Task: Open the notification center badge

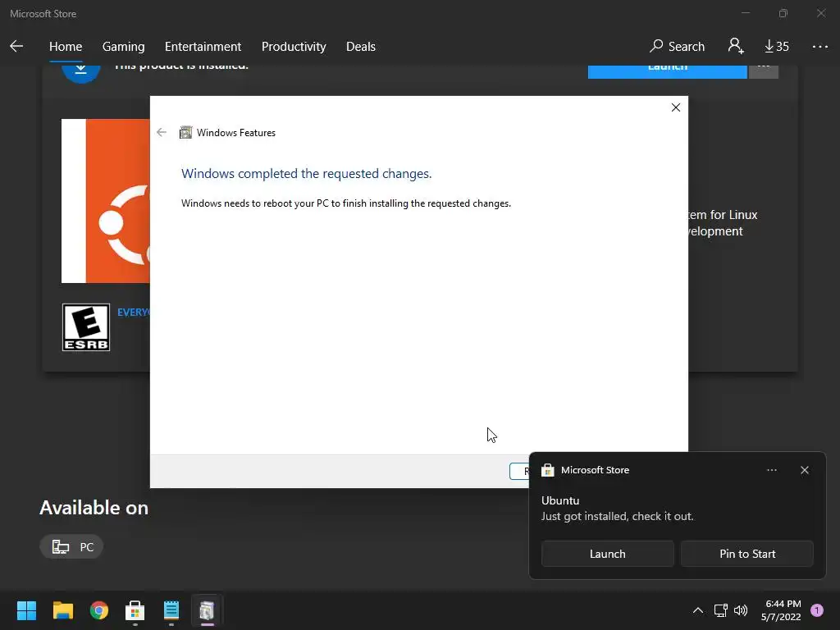Action: click(x=817, y=610)
